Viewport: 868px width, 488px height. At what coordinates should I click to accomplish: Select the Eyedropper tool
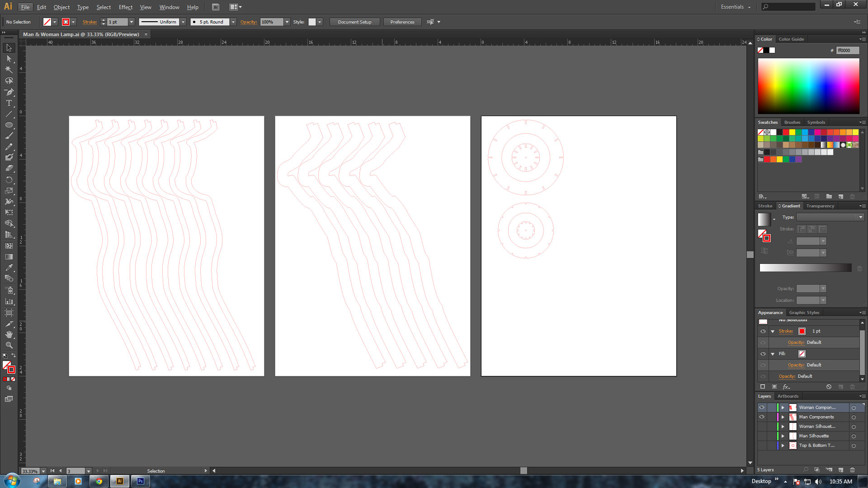[9, 267]
